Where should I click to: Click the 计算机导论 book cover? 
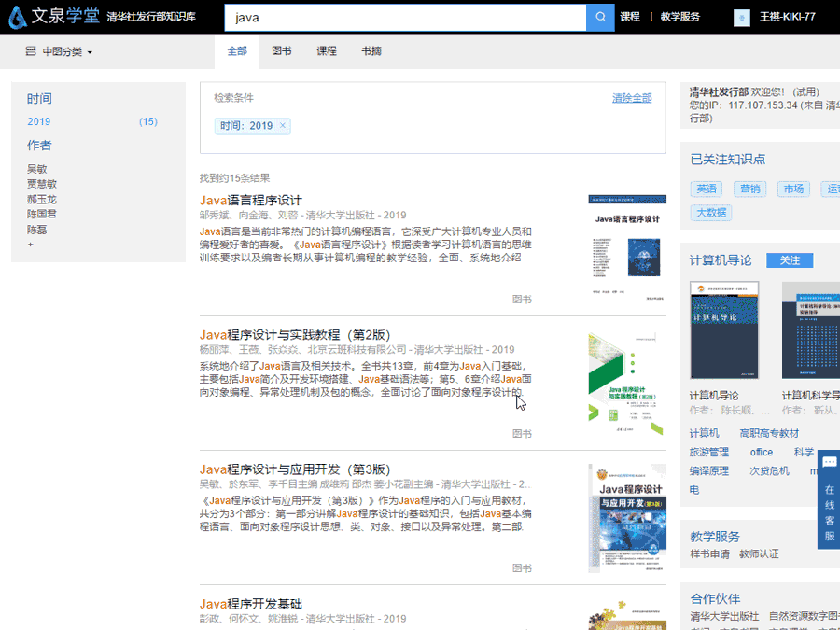724,330
